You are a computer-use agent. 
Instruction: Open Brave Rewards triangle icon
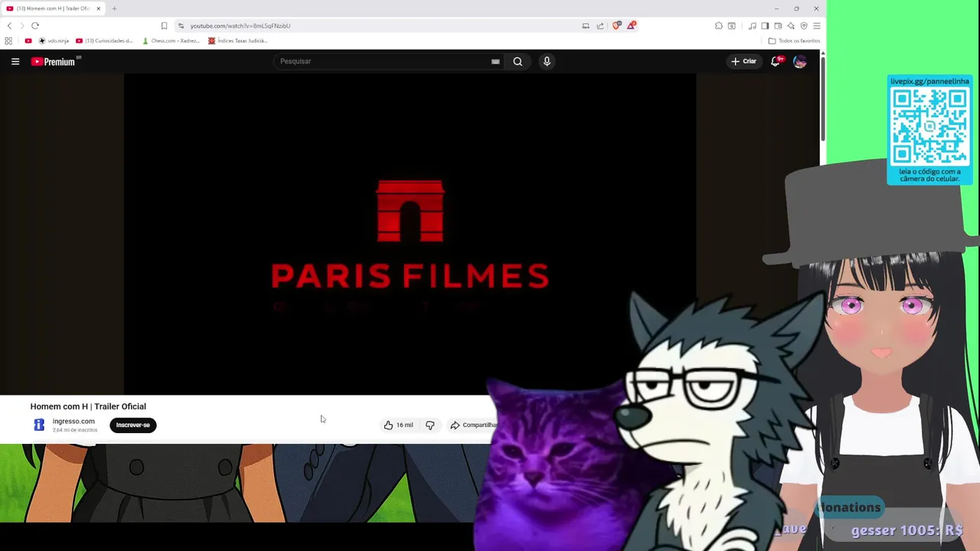[x=631, y=25]
